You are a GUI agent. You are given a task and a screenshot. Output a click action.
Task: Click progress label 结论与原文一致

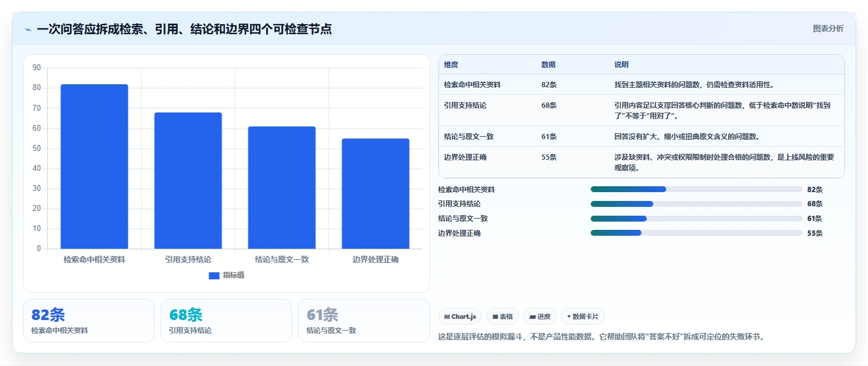pyautogui.click(x=463, y=219)
